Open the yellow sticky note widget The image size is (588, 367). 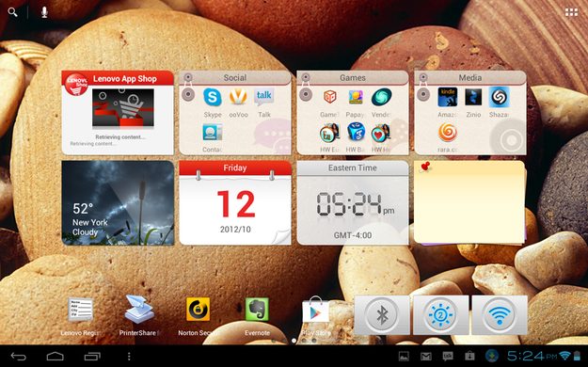pyautogui.click(x=470, y=202)
